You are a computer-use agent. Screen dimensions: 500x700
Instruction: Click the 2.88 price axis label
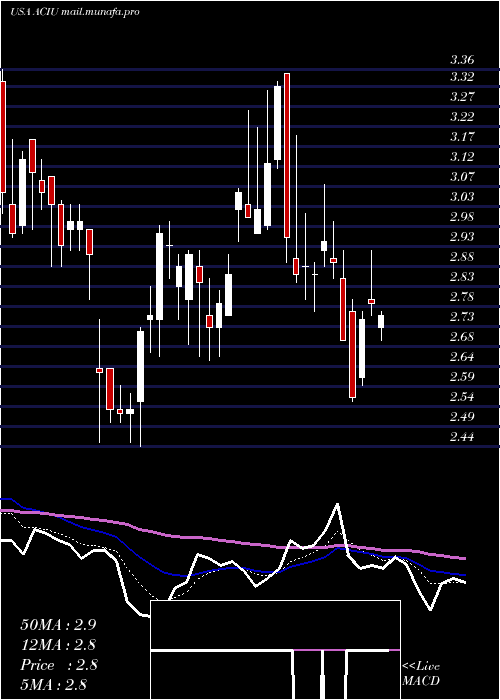coord(462,257)
